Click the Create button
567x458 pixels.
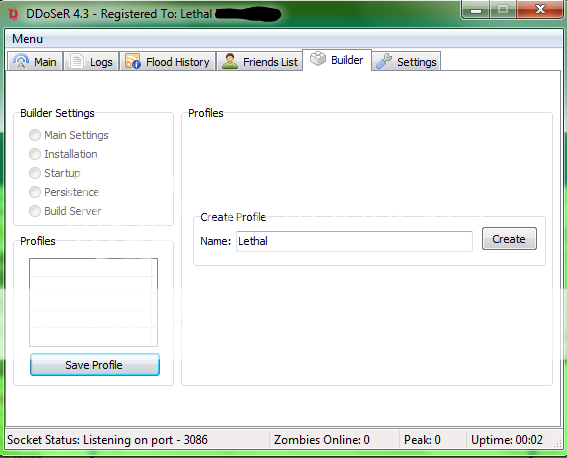(509, 239)
